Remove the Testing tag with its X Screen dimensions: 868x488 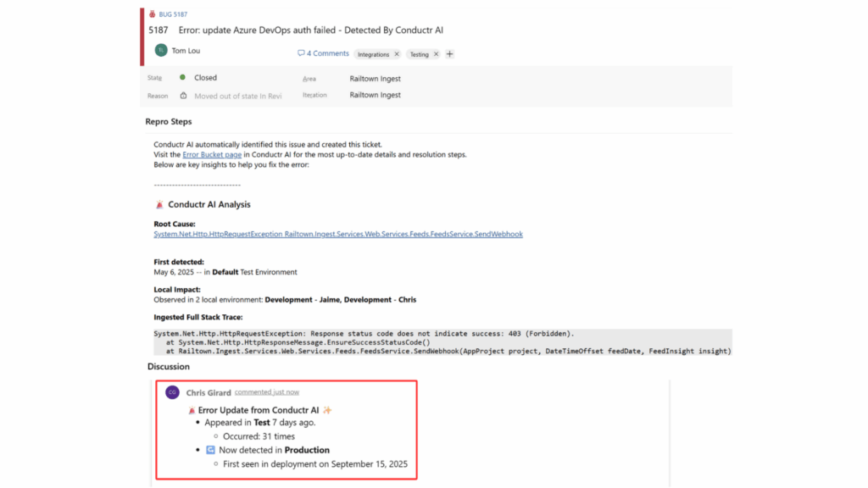[x=436, y=54]
